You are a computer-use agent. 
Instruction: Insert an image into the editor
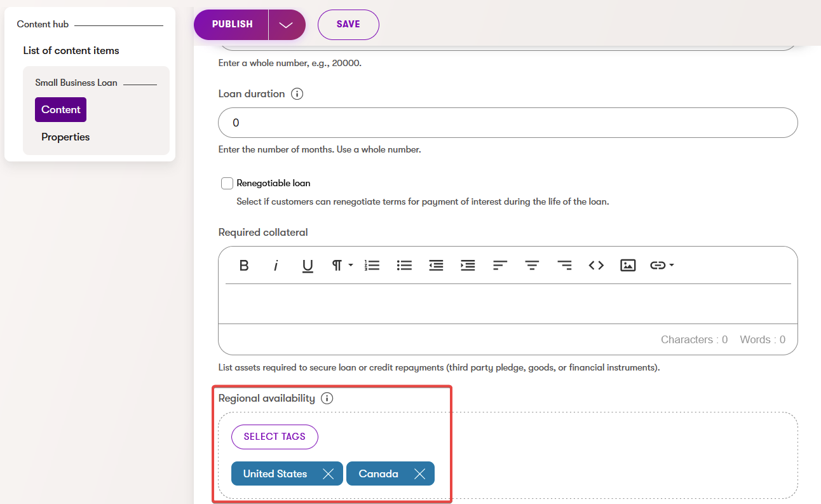coord(628,266)
